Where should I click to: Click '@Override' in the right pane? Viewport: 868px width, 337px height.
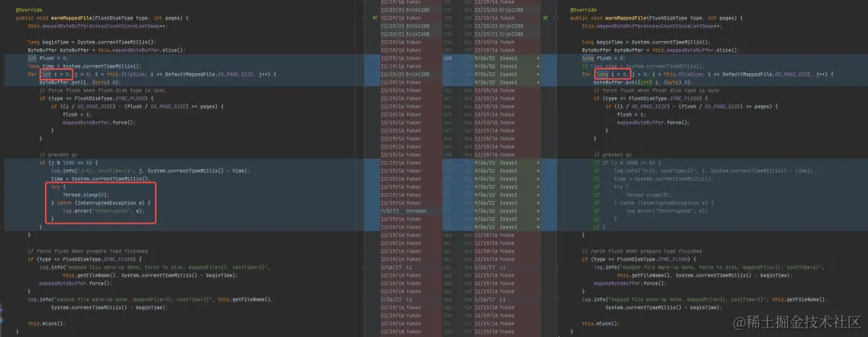tap(583, 10)
